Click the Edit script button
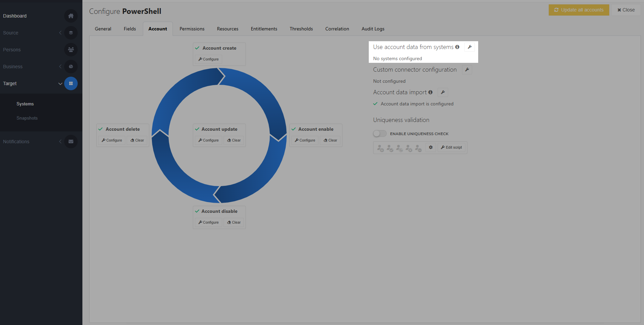 tap(452, 147)
